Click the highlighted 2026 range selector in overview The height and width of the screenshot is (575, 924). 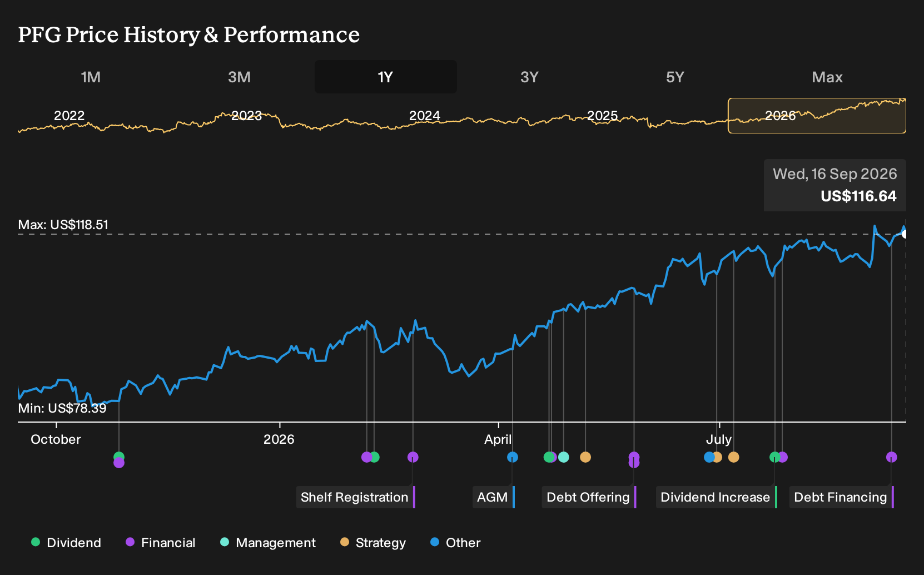click(x=817, y=116)
